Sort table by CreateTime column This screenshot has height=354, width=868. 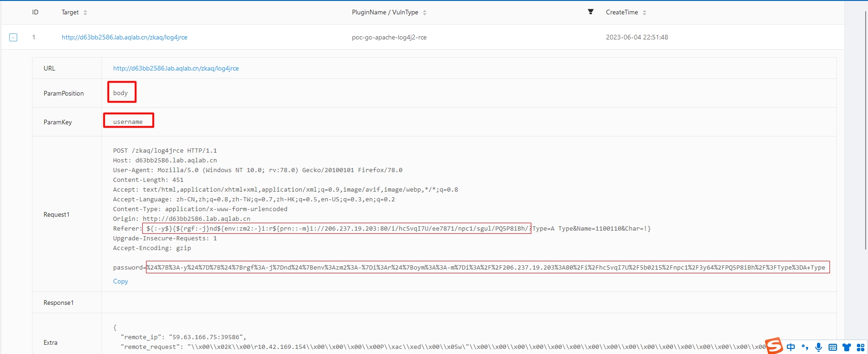[x=645, y=13]
